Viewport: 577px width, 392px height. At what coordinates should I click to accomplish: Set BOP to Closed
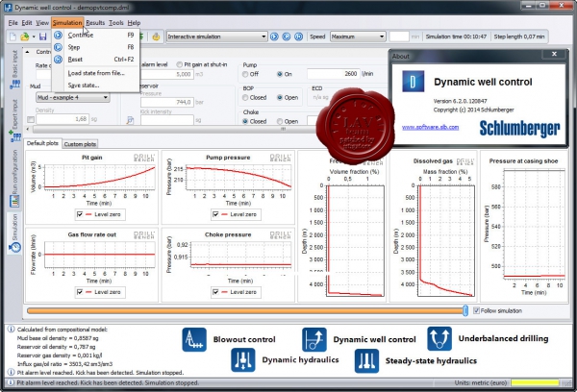[x=245, y=98]
